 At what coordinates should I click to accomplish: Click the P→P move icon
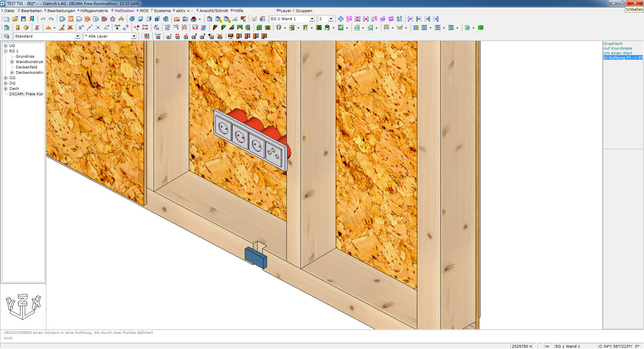[x=145, y=28]
